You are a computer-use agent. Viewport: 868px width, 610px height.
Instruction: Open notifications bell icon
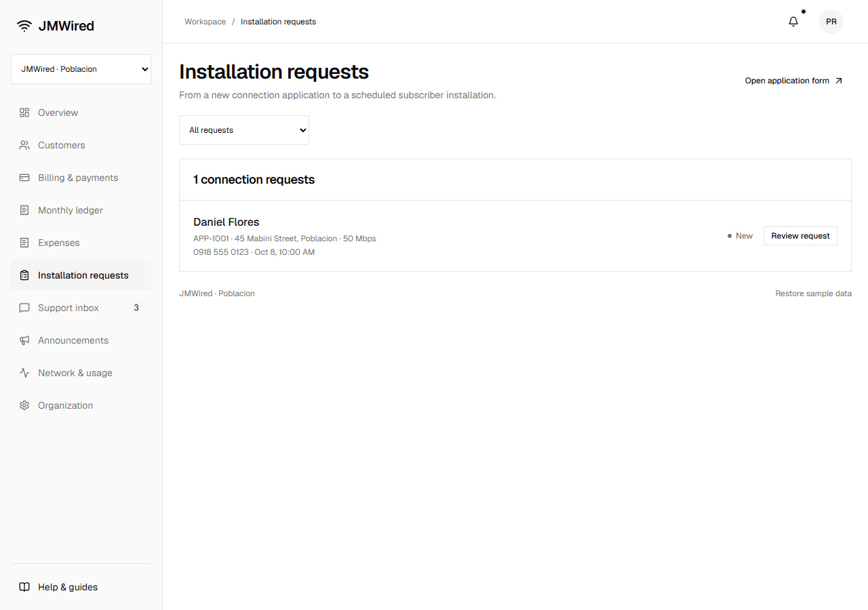click(793, 22)
